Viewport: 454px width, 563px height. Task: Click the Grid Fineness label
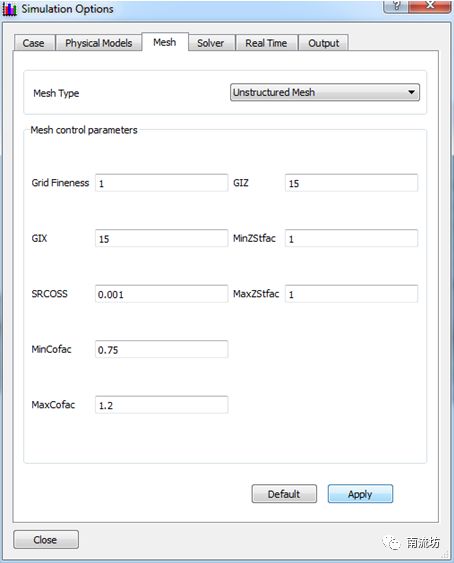tap(60, 183)
